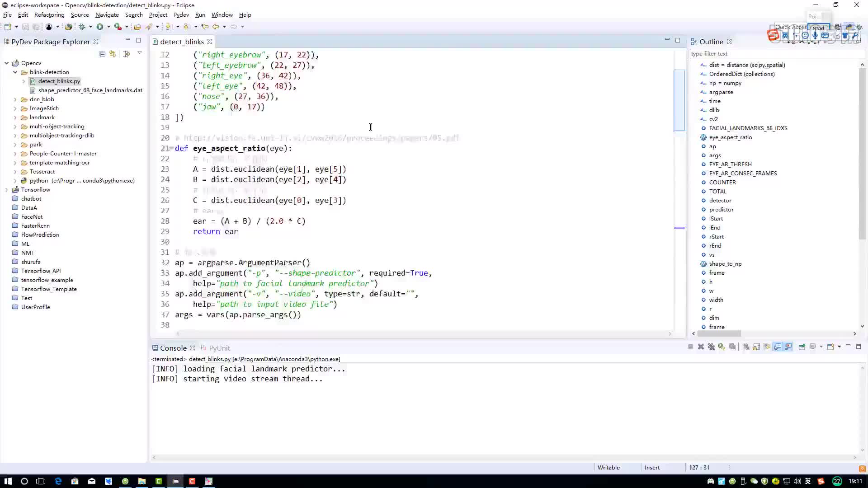
Task: Run the script with green Run button
Action: click(99, 27)
